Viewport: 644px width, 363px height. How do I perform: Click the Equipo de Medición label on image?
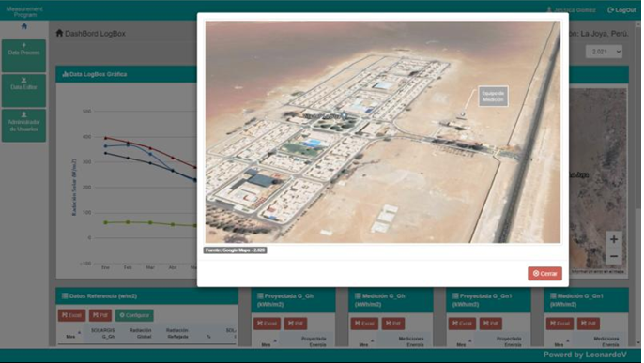click(x=493, y=97)
